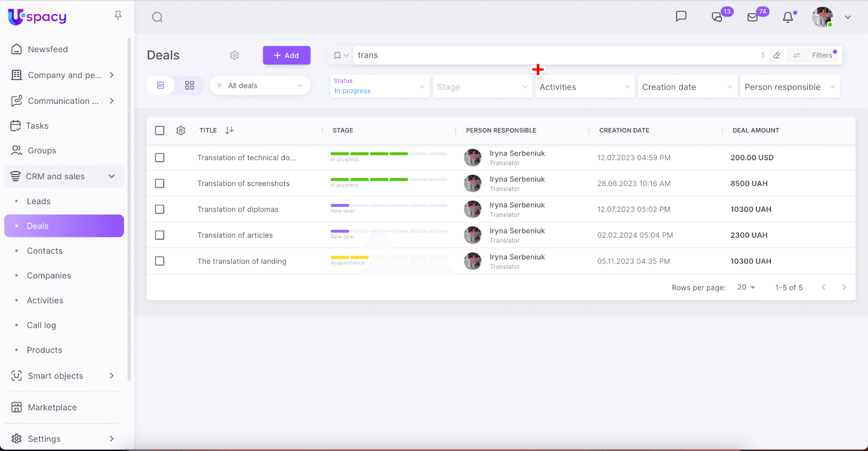The width and height of the screenshot is (868, 451).
Task: Open the global search magnifier icon
Action: 157,17
